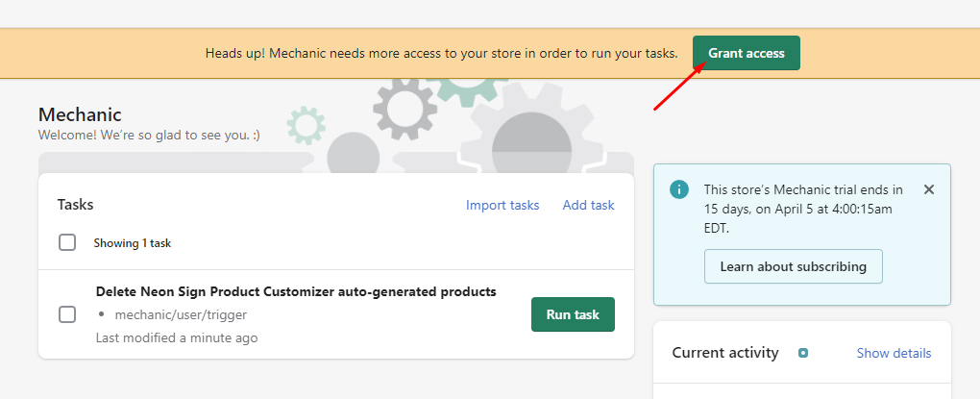Click the Grant access button
The width and height of the screenshot is (980, 399).
pyautogui.click(x=746, y=53)
